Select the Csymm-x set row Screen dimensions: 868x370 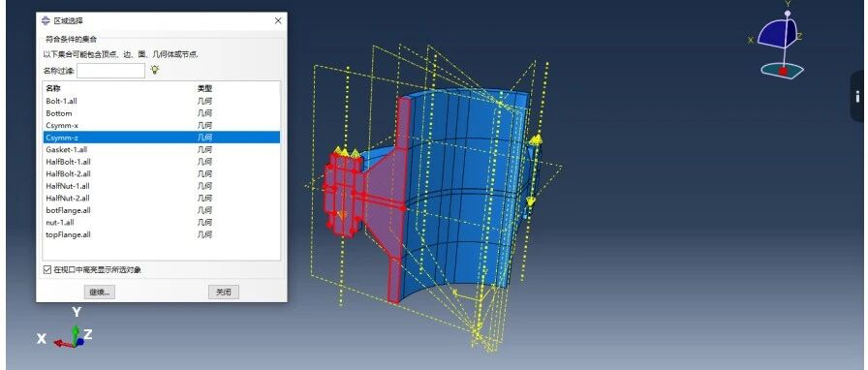tap(161, 125)
